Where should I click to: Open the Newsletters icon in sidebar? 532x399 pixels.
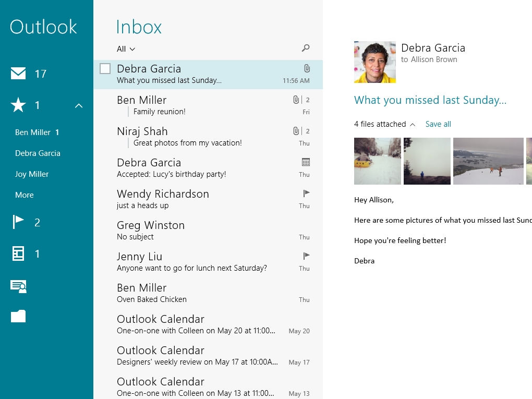(18, 253)
